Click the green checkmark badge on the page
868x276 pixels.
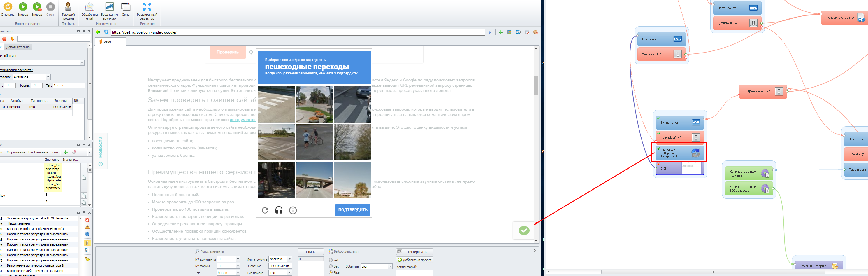click(524, 230)
